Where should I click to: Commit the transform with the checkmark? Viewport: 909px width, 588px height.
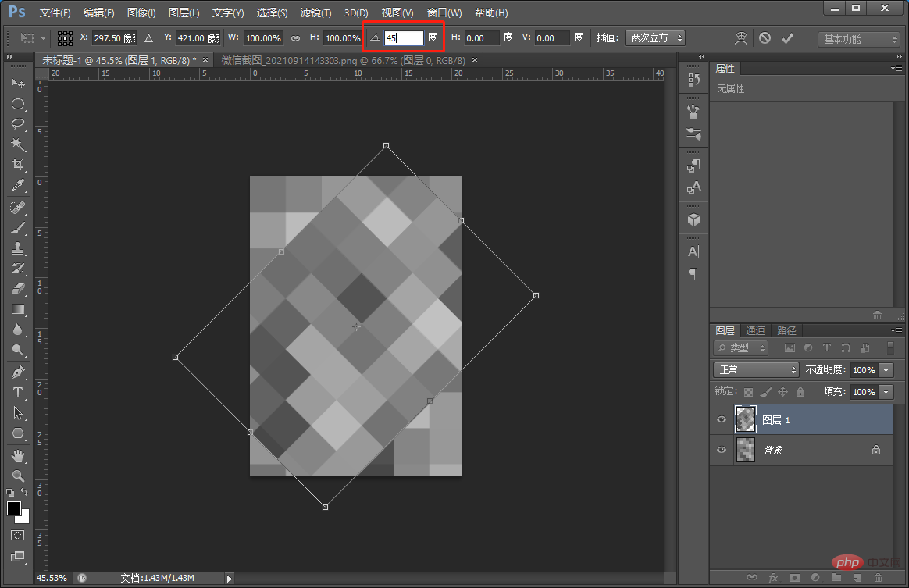(787, 38)
